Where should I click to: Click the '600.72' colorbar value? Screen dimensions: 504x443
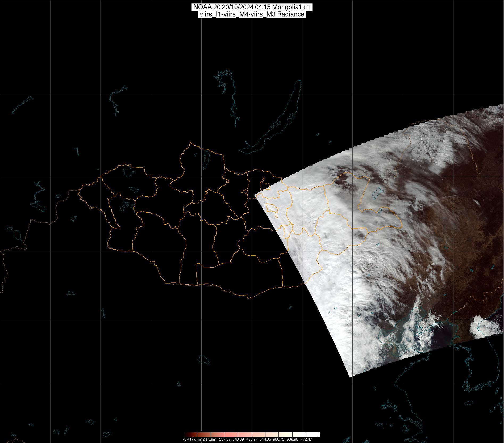(278, 439)
